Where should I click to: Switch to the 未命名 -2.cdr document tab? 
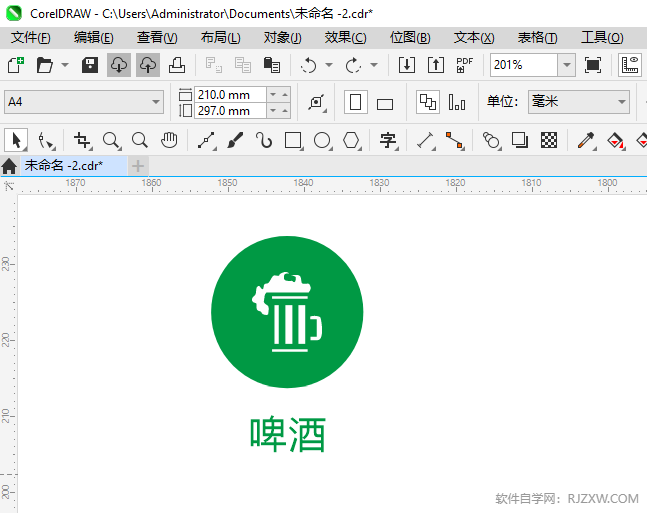coord(73,165)
